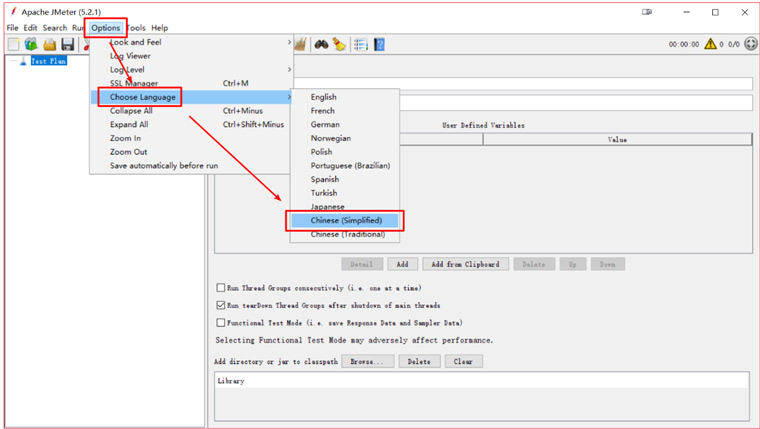The image size is (760, 429).
Task: Select Chinese (Traditional) language
Action: (345, 234)
